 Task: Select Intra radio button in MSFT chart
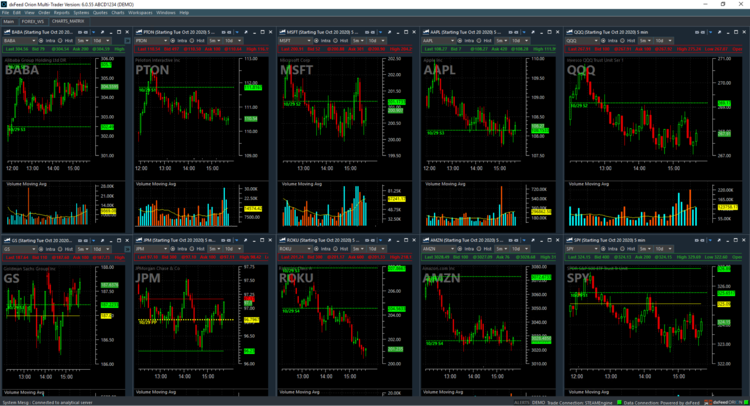click(x=316, y=41)
